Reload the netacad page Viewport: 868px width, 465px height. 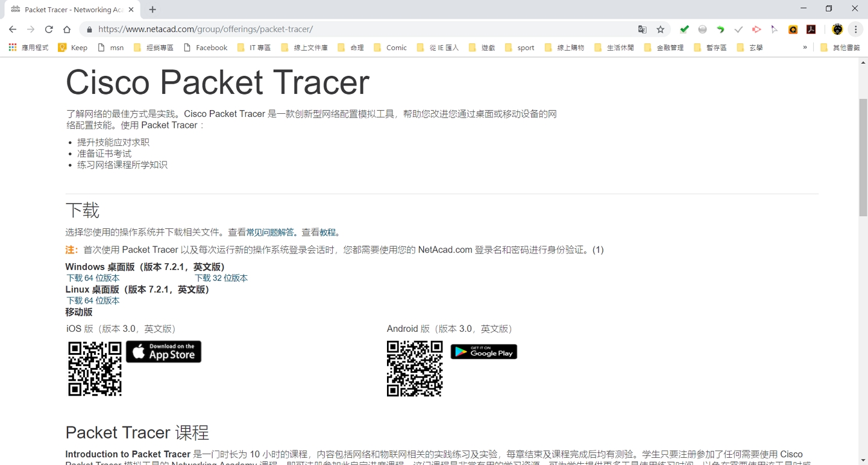tap(49, 29)
